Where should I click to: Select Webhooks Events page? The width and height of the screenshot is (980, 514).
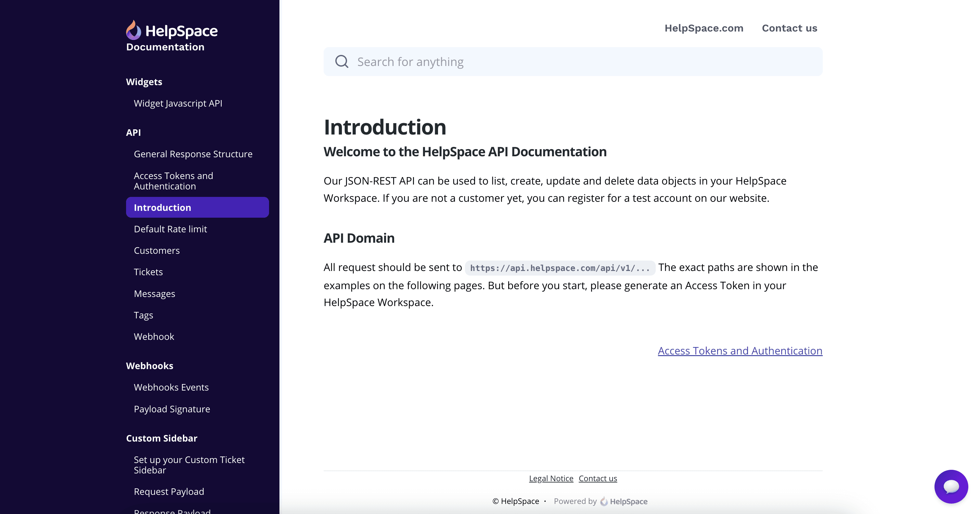[x=171, y=387]
